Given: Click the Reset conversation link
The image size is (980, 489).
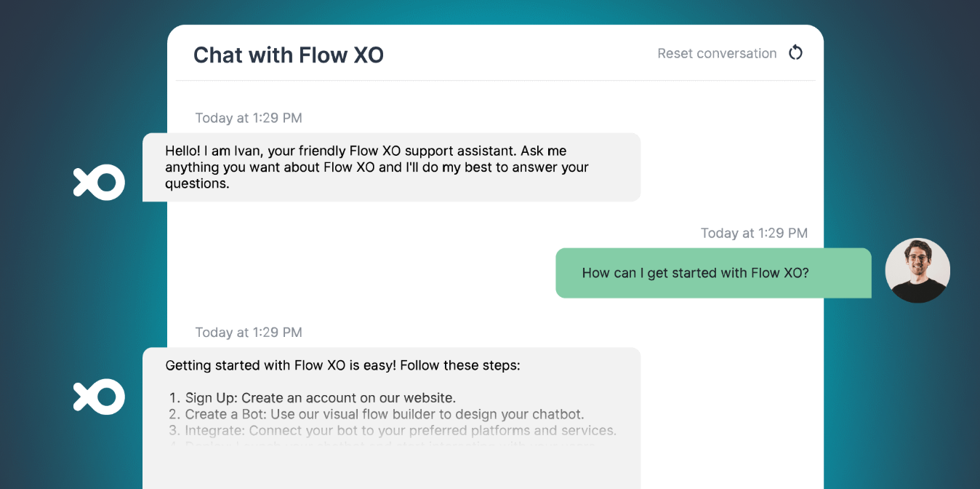Looking at the screenshot, I should point(717,52).
